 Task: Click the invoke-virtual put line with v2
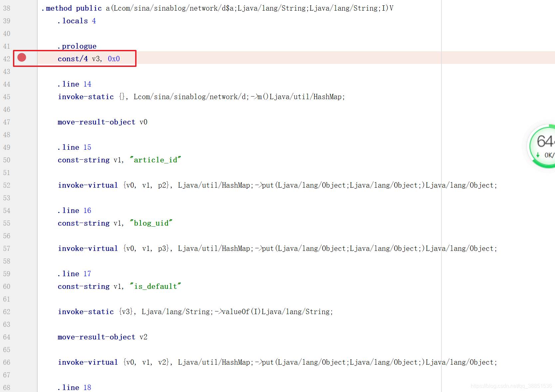(x=277, y=362)
